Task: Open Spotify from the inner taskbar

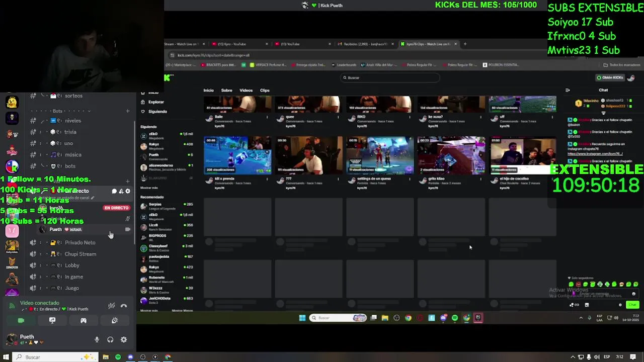Action: coord(455,318)
